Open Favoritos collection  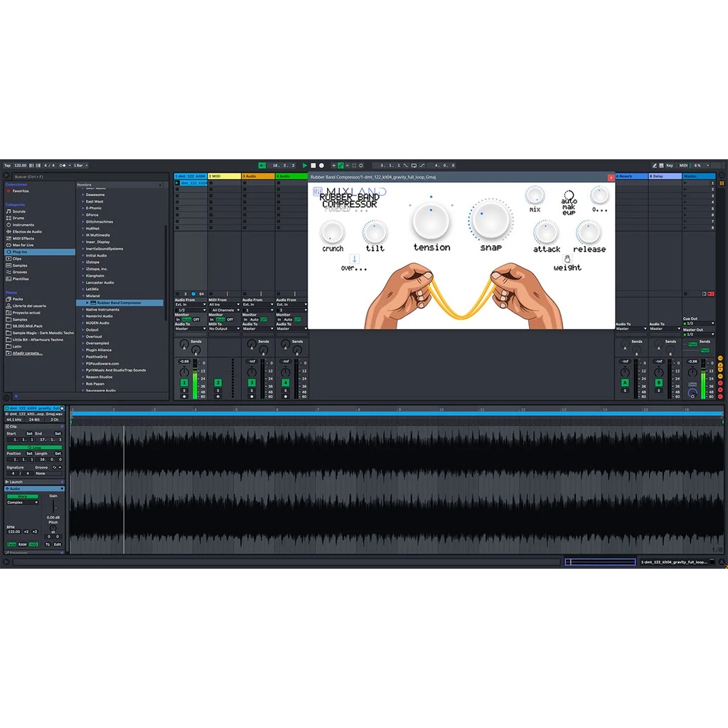[x=20, y=191]
